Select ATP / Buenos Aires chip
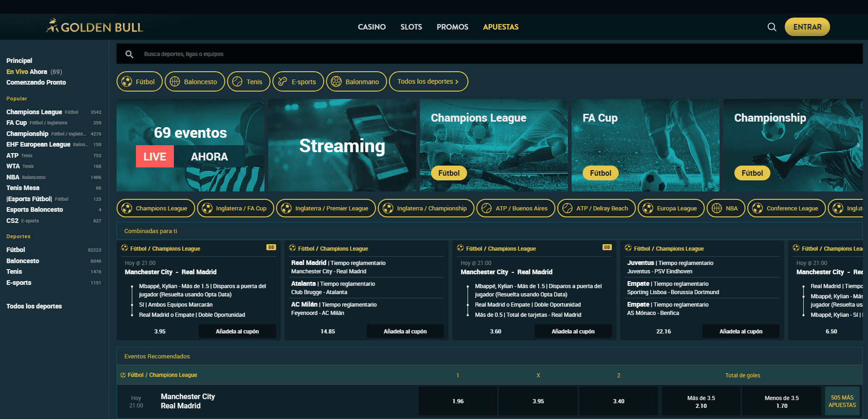 [516, 208]
